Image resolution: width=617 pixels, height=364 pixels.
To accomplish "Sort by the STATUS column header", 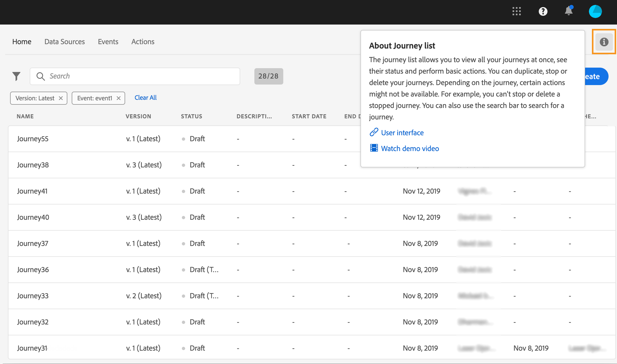I will click(191, 116).
